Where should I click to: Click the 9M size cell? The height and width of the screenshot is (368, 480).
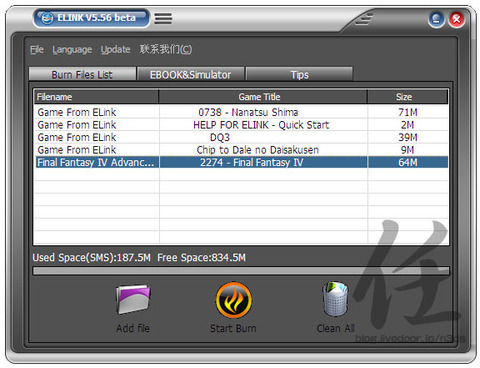pyautogui.click(x=407, y=150)
